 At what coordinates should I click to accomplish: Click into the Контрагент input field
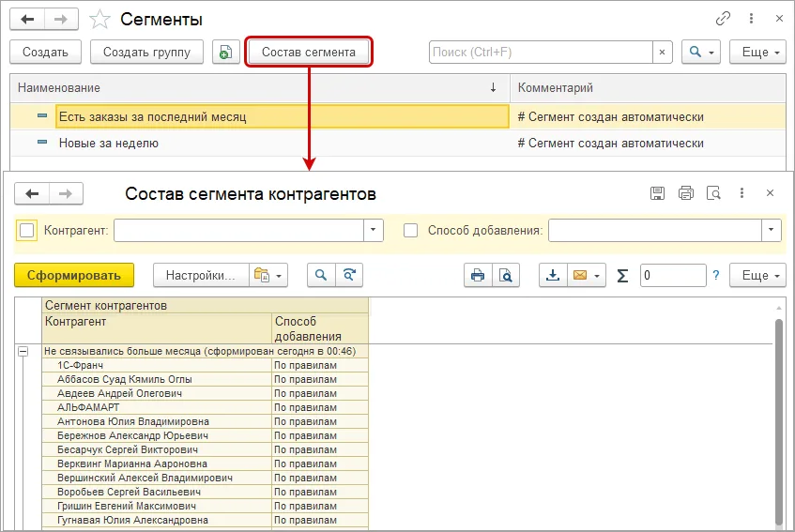pos(238,230)
